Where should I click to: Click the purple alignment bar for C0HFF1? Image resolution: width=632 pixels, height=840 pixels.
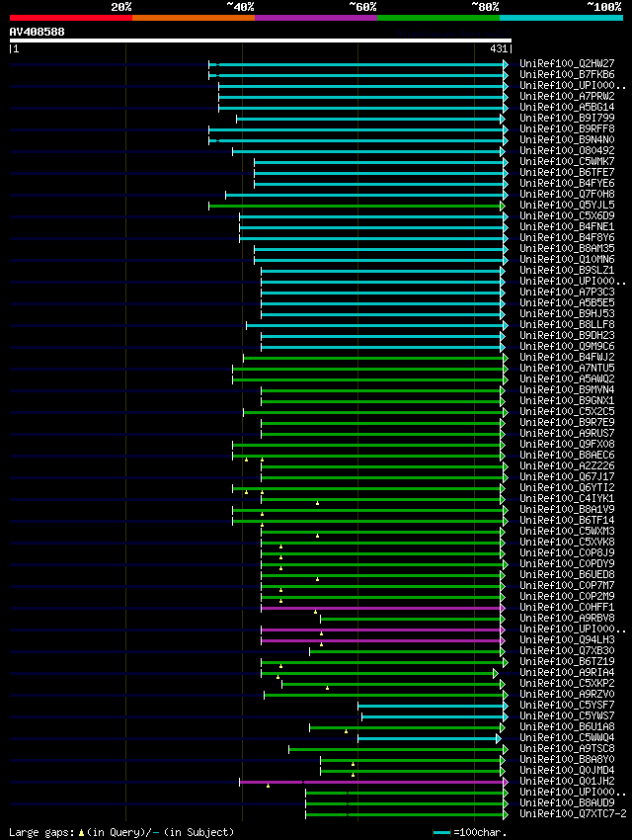381,608
